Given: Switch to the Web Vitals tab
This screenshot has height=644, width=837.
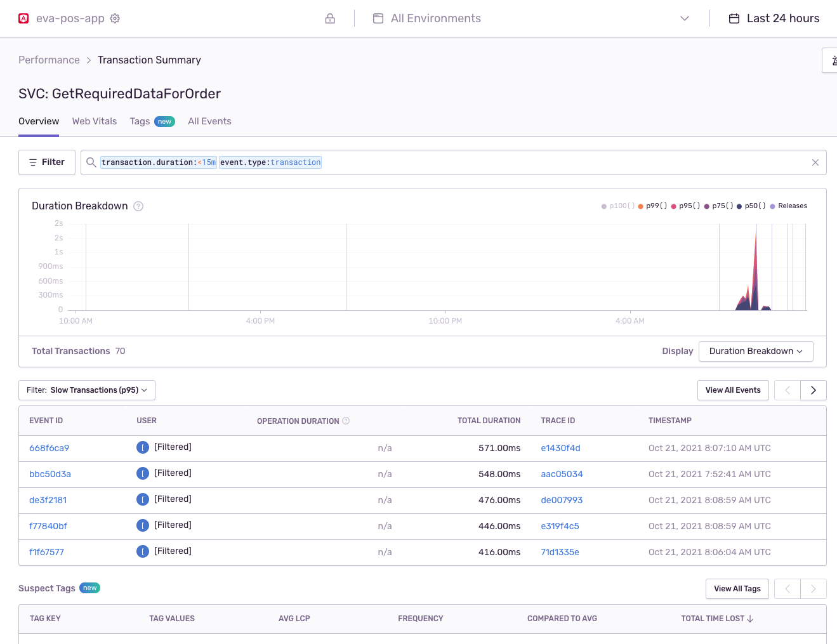Looking at the screenshot, I should 95,121.
